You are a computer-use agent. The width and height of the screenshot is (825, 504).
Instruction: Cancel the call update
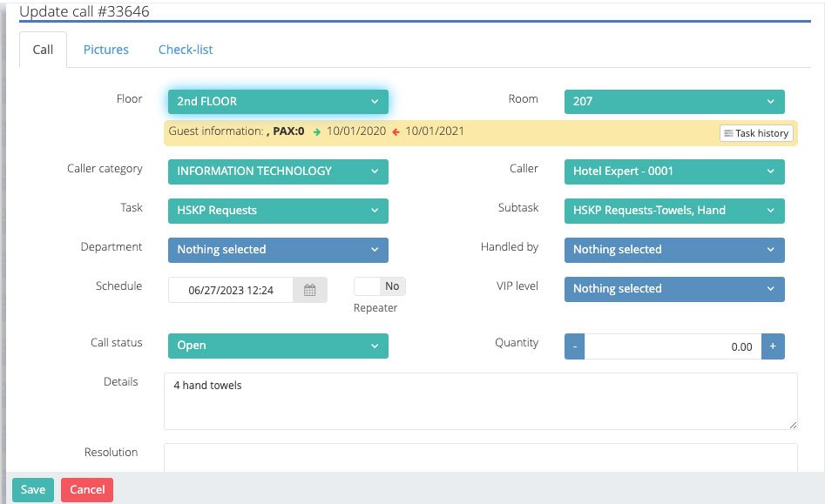[x=87, y=489]
